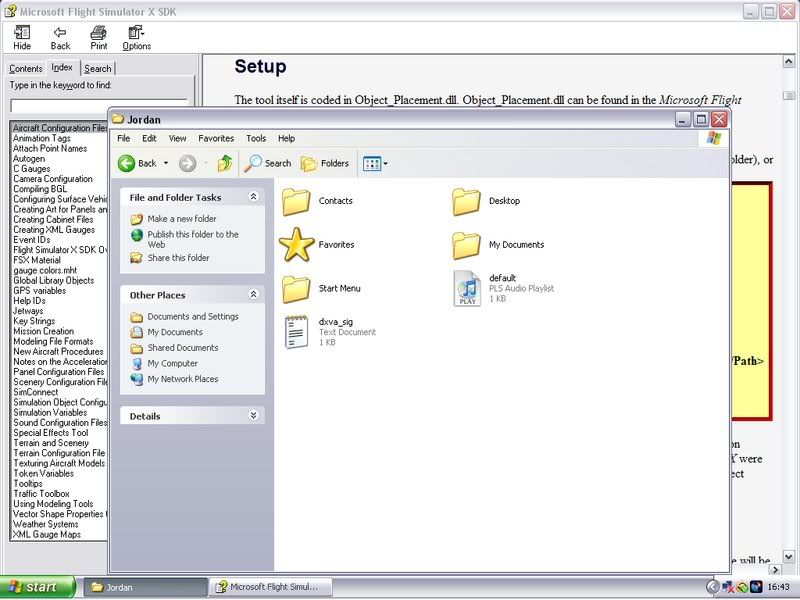Select Mission Creation index entry
The image size is (800, 600).
click(43, 331)
